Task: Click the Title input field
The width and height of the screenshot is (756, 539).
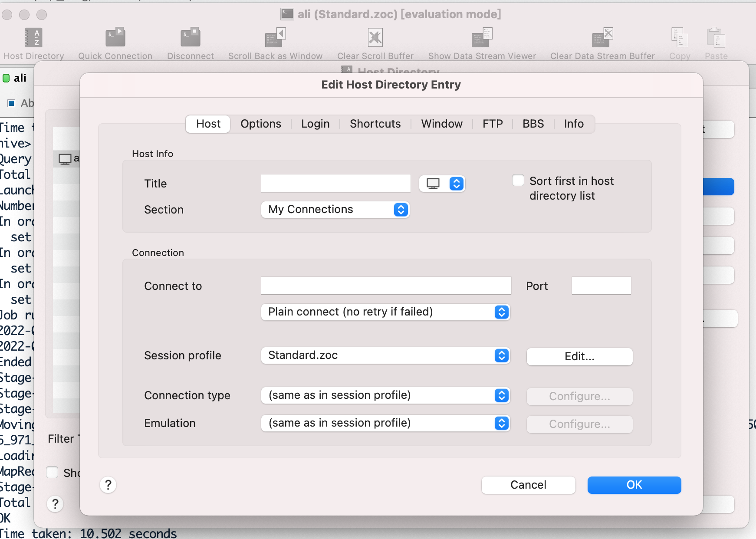Action: [335, 183]
